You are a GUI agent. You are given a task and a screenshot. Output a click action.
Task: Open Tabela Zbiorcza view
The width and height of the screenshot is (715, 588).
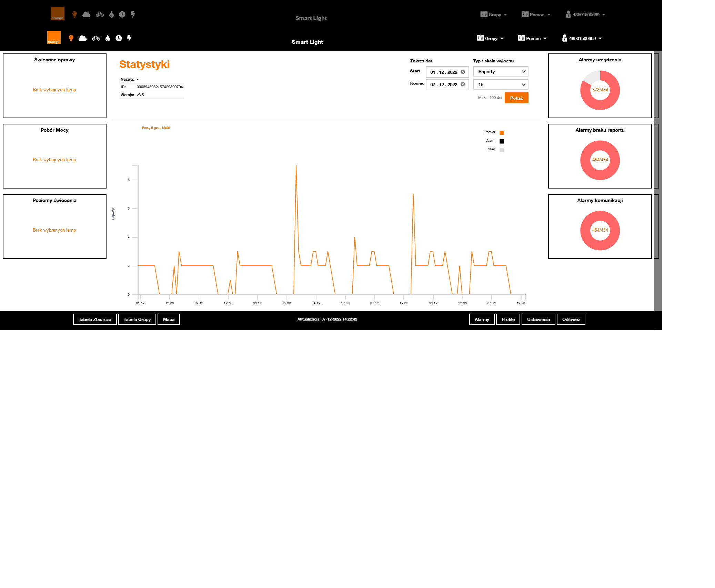[95, 319]
